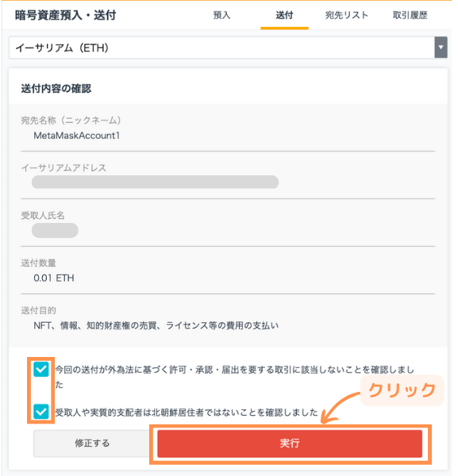Toggle the 北朝鮮居住者 confirmation checkbox
This screenshot has width=458, height=476.
41,412
